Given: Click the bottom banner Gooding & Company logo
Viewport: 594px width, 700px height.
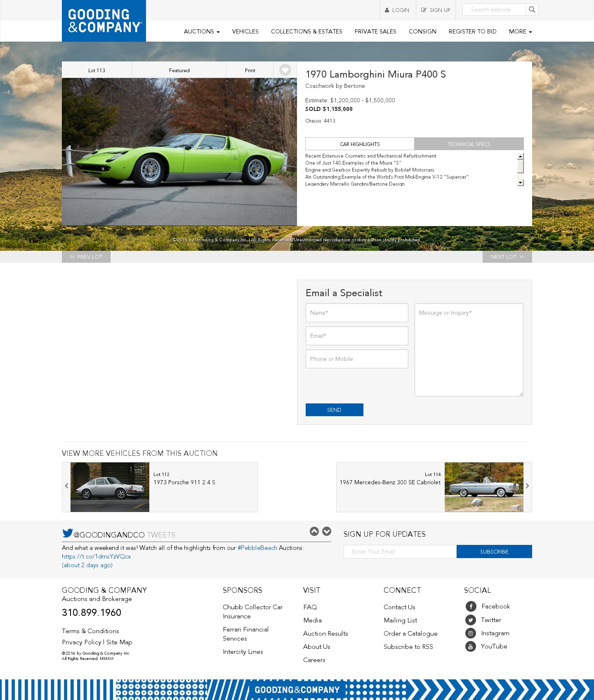Looking at the screenshot, I should click(x=297, y=690).
